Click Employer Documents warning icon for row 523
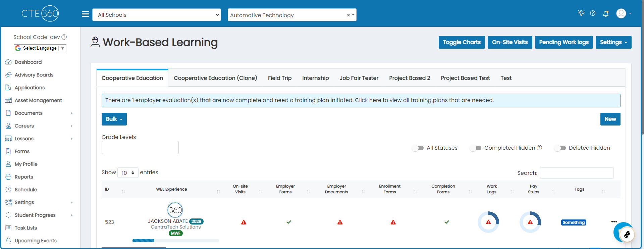The image size is (644, 249). (x=340, y=222)
